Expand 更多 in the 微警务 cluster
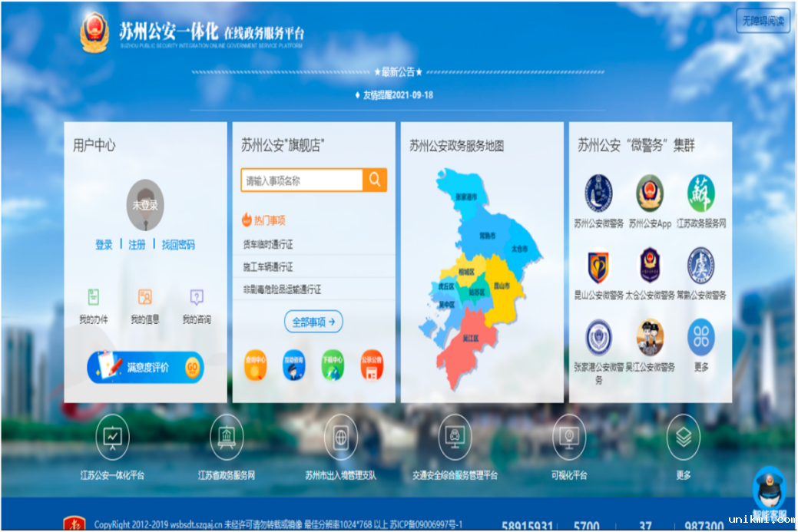 pyautogui.click(x=700, y=338)
